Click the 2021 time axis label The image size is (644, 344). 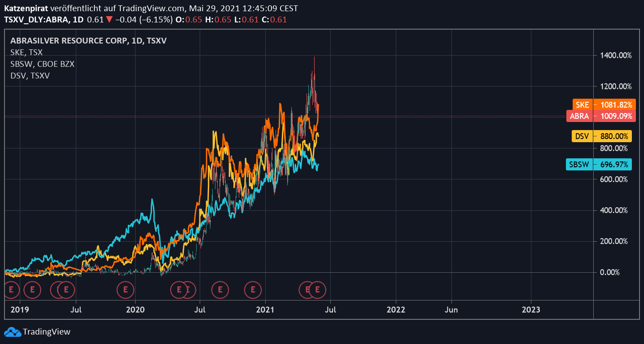(265, 309)
